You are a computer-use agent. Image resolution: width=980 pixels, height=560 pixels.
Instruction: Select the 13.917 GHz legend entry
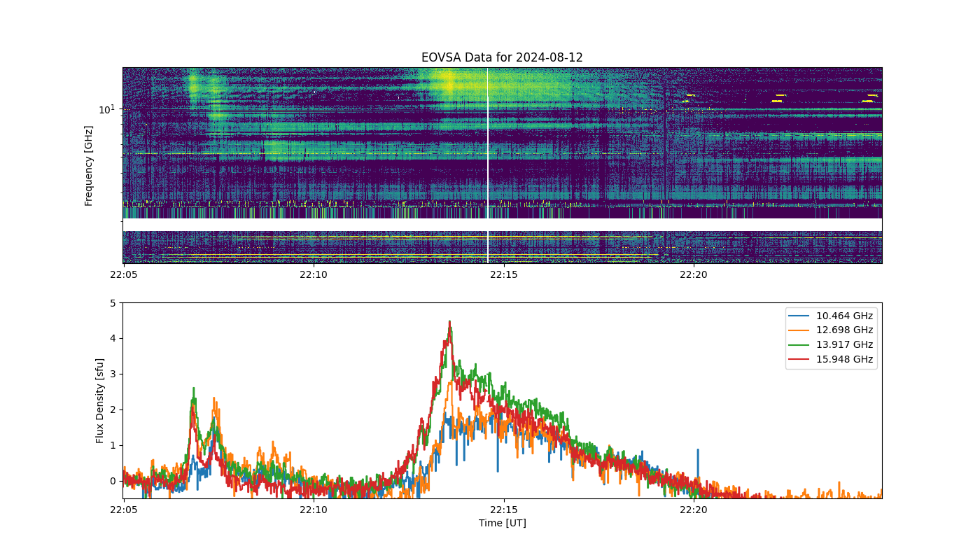tap(831, 344)
